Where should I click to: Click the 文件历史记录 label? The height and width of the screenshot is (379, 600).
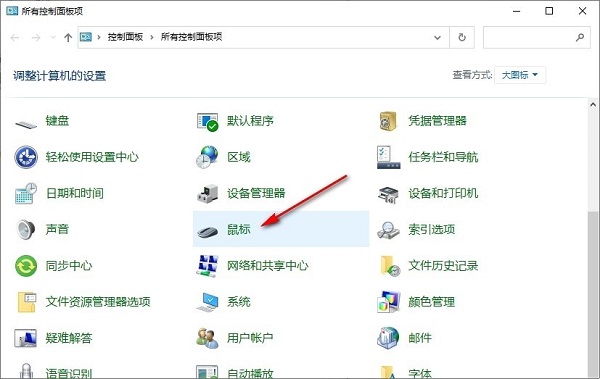pos(443,266)
